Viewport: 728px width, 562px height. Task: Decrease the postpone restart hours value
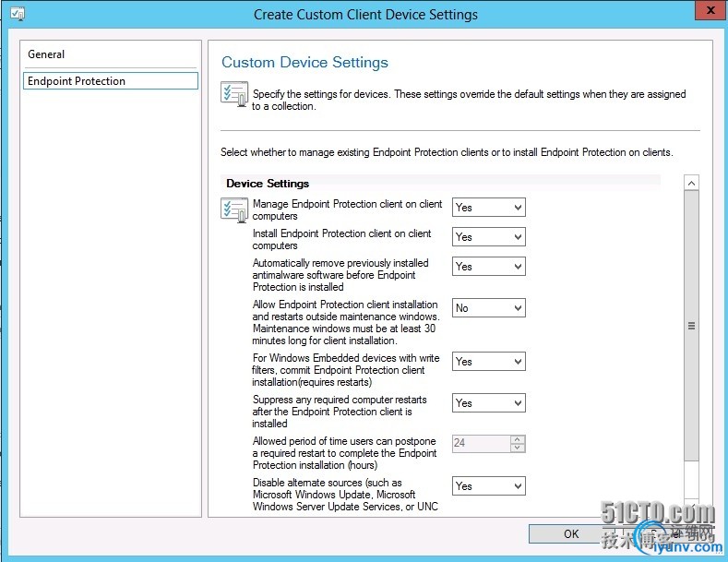[x=518, y=448]
